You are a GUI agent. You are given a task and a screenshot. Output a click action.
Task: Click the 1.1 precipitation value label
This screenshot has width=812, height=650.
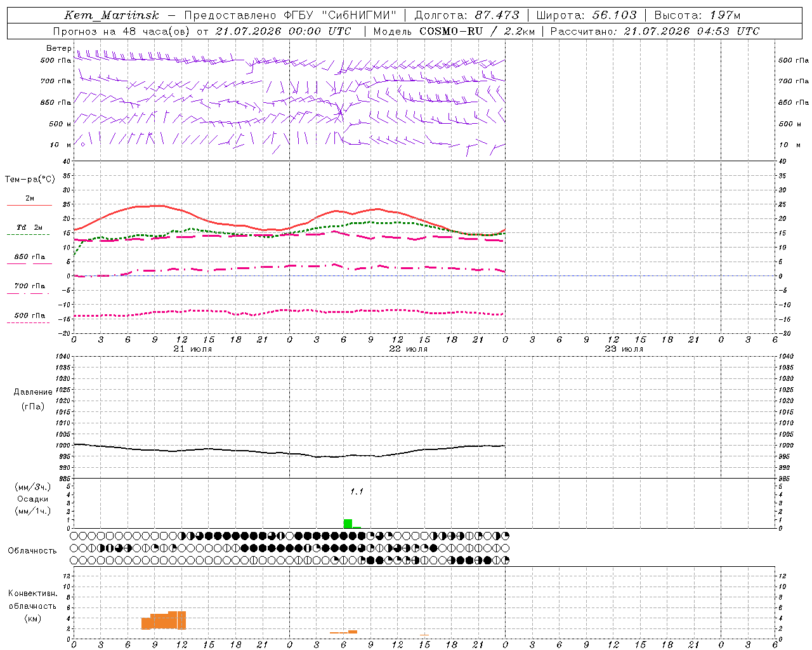coord(357,491)
